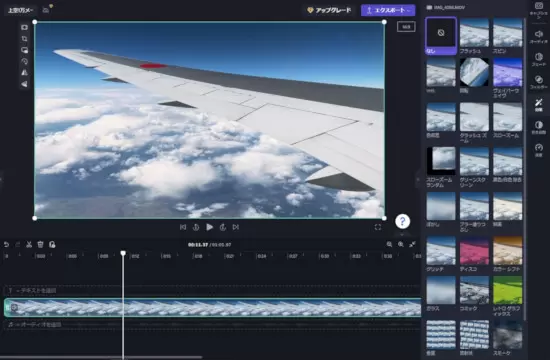Apply the スピン effect
Viewport: 550px width, 360px height.
(x=508, y=35)
